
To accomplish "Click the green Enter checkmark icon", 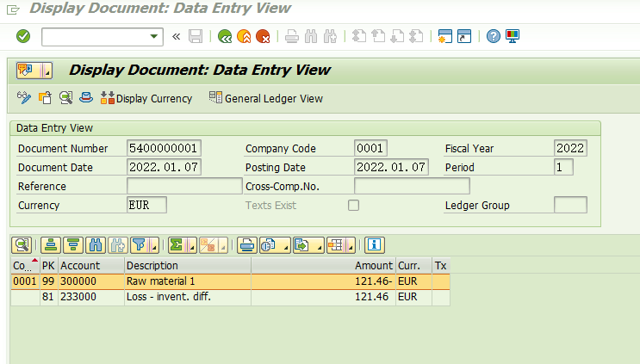I will pyautogui.click(x=23, y=36).
